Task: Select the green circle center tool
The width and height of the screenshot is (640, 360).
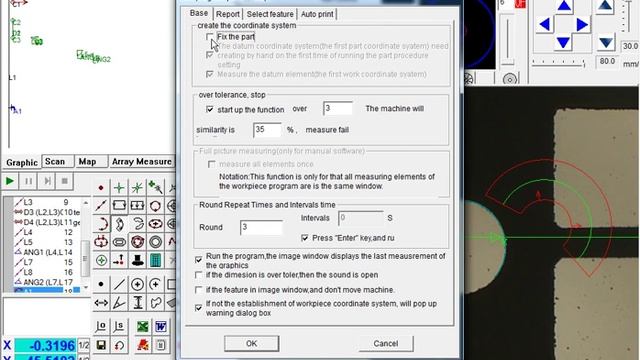Action: 101,260
